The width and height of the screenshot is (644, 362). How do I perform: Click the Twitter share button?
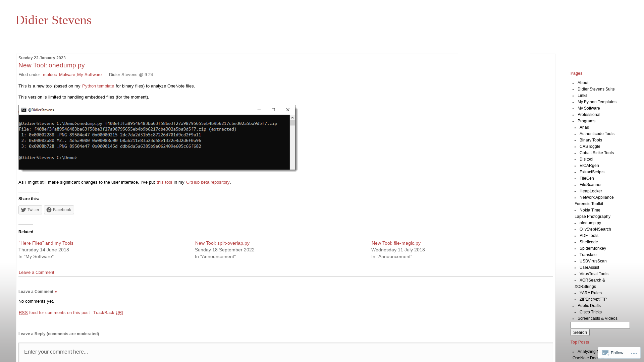pyautogui.click(x=30, y=209)
